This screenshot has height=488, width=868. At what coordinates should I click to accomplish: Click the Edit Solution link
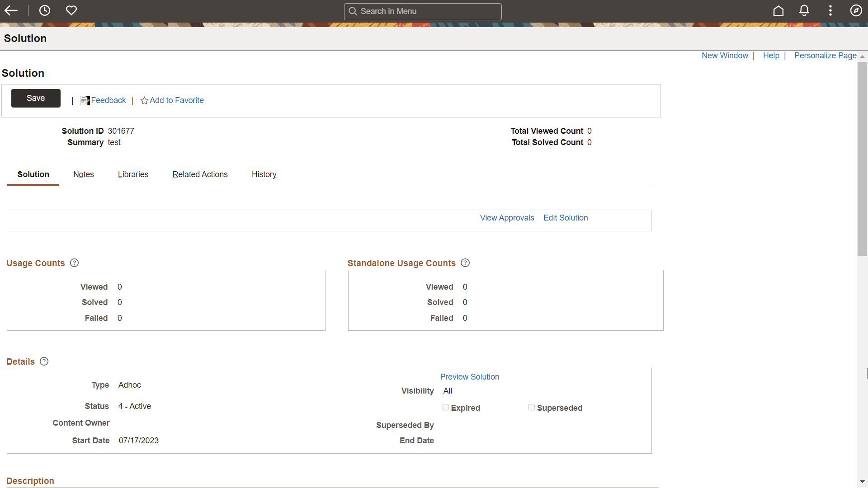click(566, 218)
